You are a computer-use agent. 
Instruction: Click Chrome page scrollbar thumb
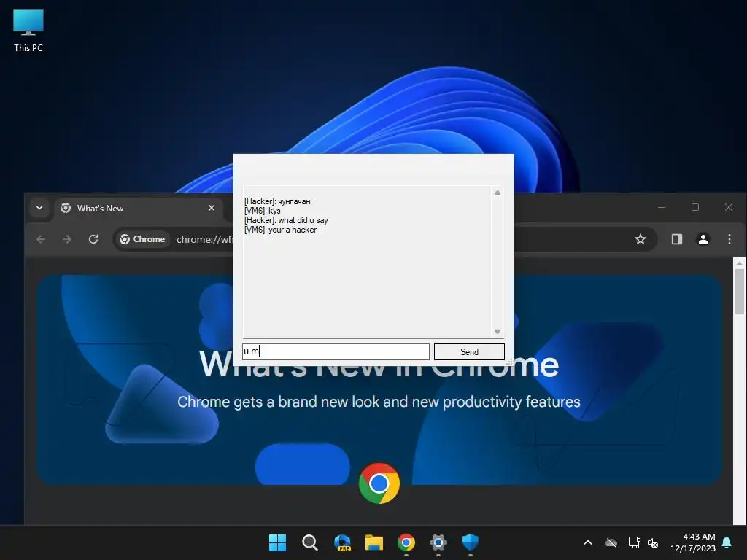click(739, 292)
